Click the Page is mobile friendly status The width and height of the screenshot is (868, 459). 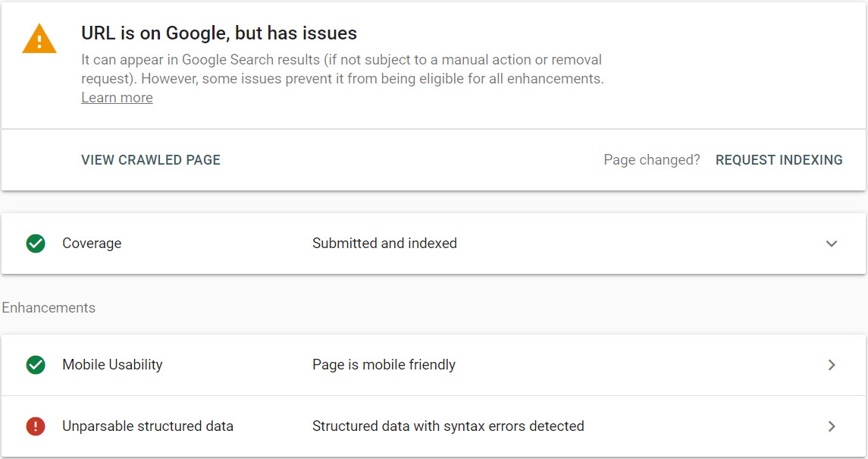click(x=384, y=365)
